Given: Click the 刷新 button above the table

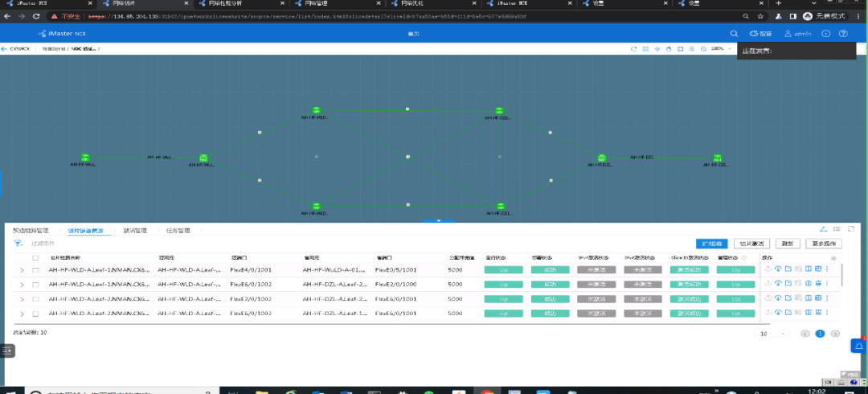Looking at the screenshot, I should 787,243.
